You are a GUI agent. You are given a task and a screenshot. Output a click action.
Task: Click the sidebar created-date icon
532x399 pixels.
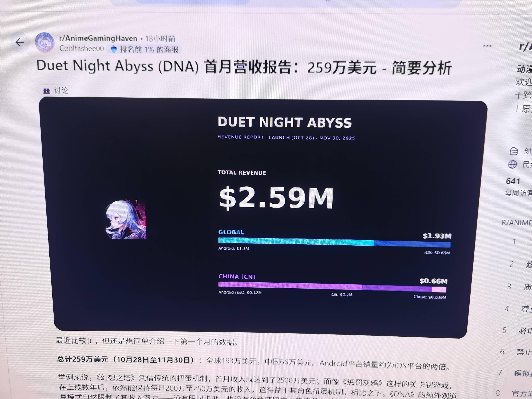[514, 151]
